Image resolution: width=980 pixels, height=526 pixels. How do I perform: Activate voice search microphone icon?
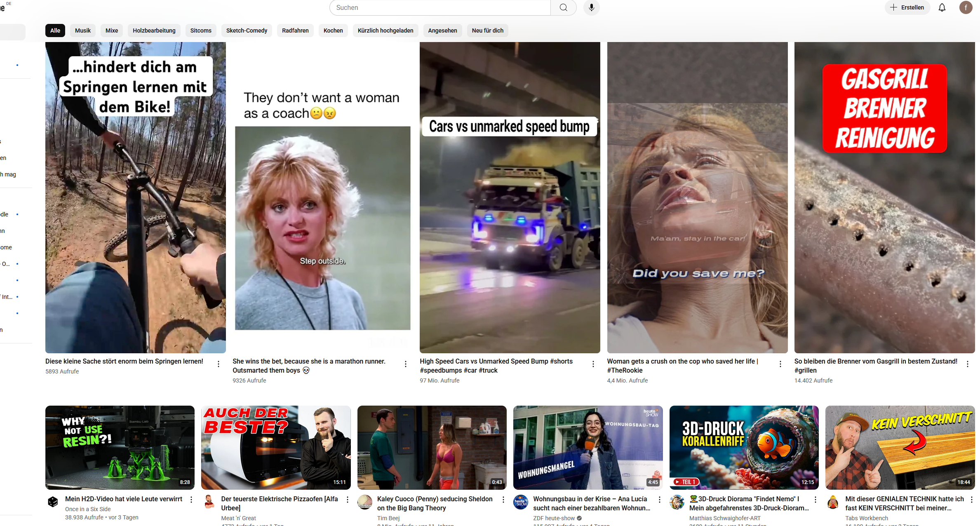click(x=591, y=7)
